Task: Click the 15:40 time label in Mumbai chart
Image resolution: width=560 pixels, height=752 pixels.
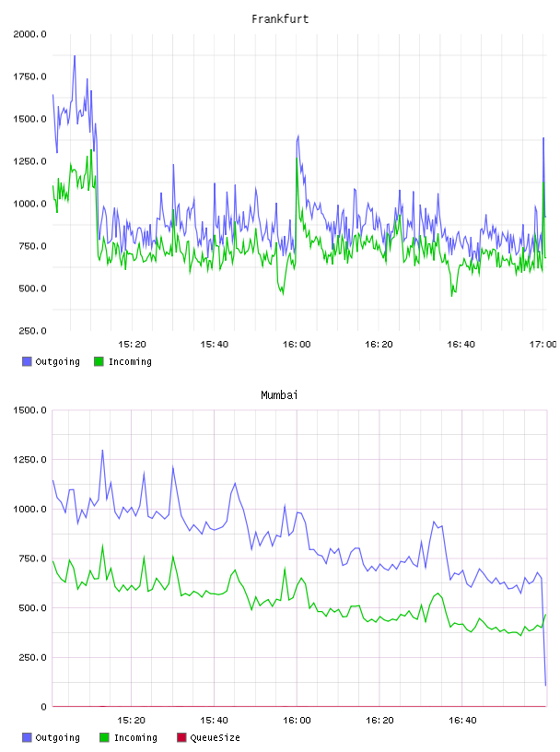Action: [x=214, y=721]
